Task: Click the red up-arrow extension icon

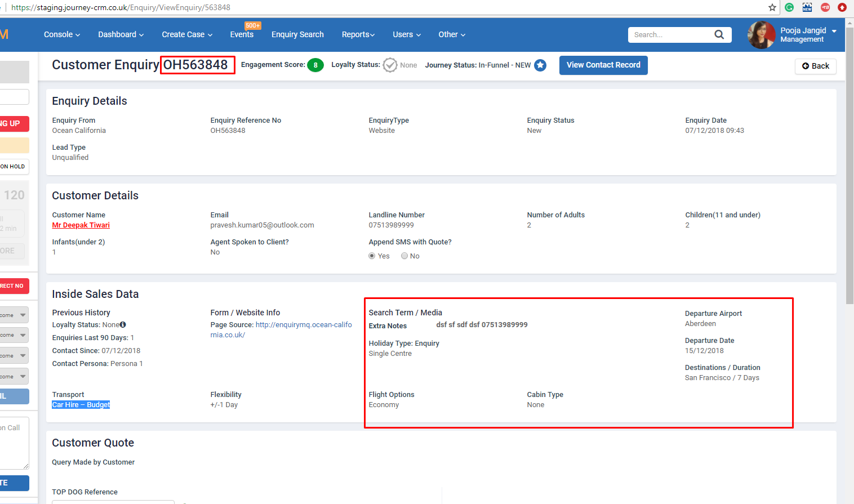Action: 842,7
